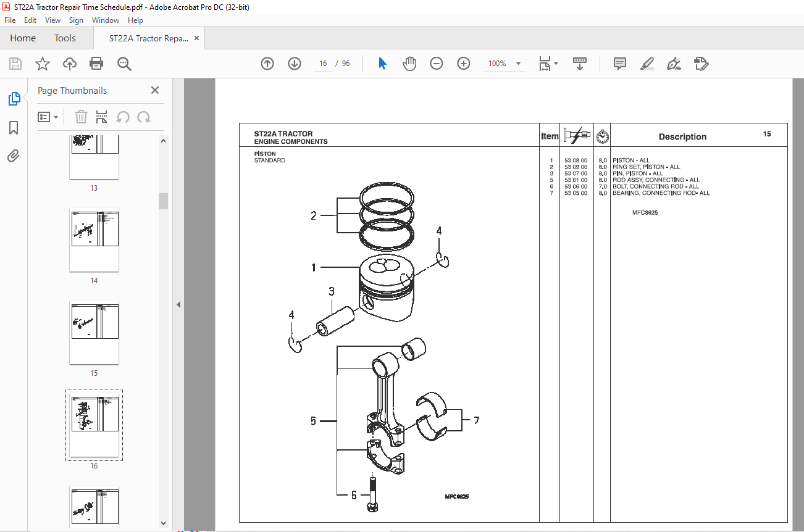The image size is (804, 532).
Task: Click the '53 05 00' code cell
Action: tap(576, 193)
